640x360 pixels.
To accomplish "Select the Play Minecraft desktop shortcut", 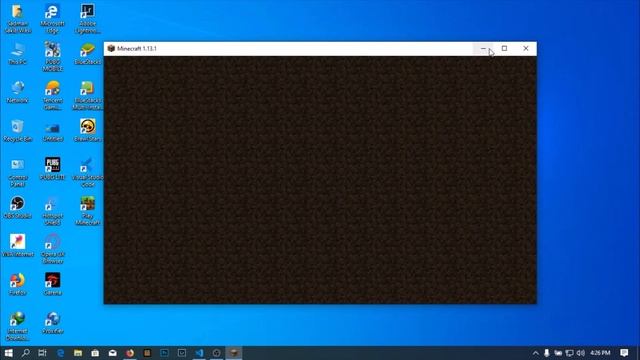I will [87, 211].
